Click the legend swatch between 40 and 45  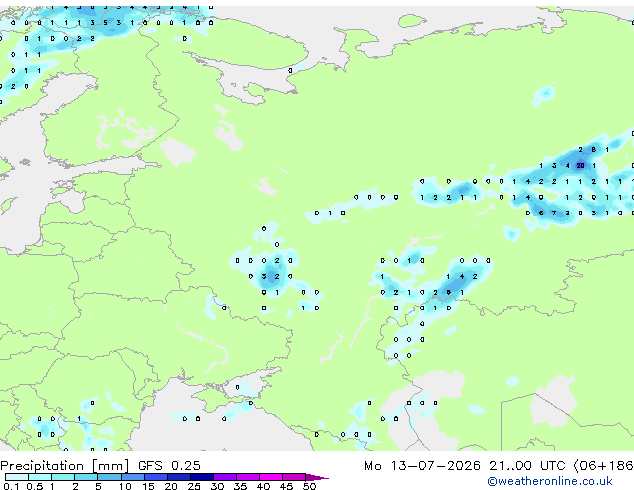[271, 477]
